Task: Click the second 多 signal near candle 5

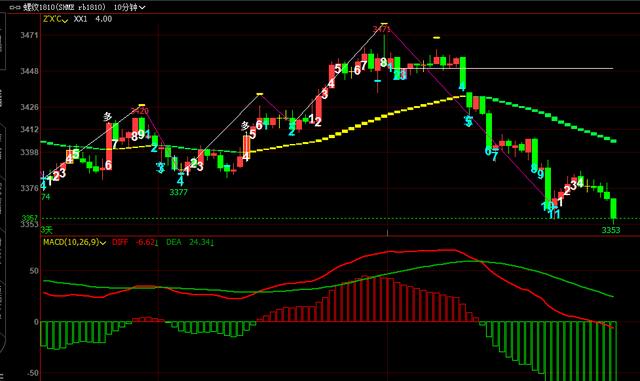Action: coord(245,126)
